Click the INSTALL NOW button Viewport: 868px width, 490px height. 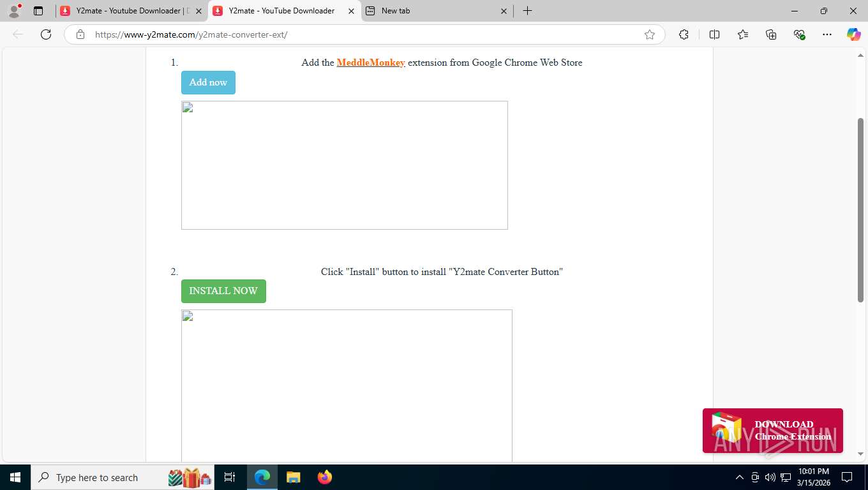[x=223, y=291]
